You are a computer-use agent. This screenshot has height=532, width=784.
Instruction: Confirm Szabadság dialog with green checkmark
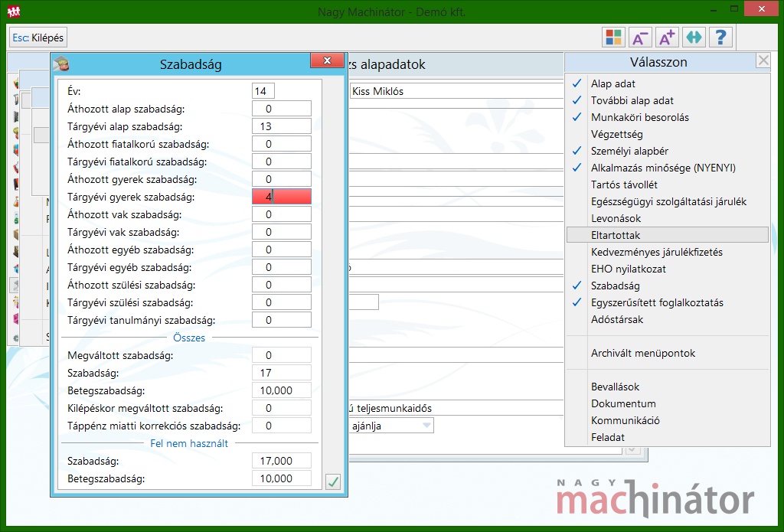pyautogui.click(x=333, y=482)
